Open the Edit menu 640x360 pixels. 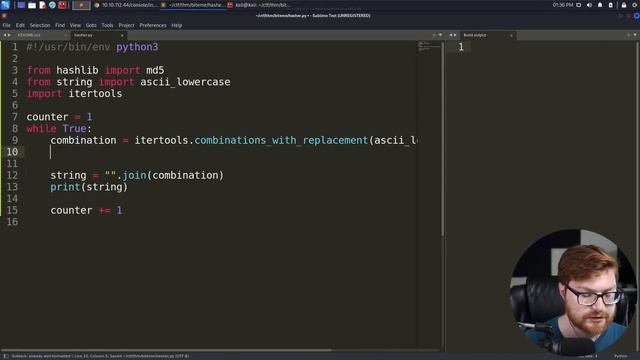(x=20, y=25)
